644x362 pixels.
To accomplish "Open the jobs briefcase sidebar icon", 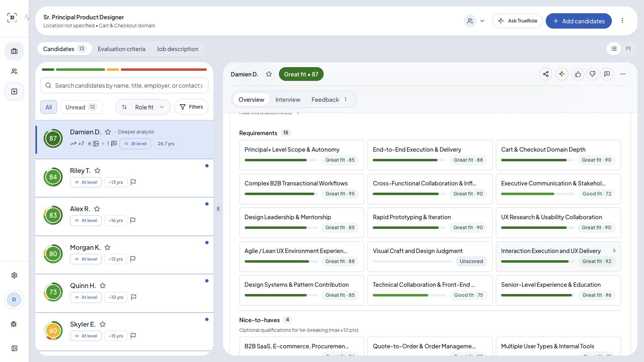I will (x=14, y=51).
